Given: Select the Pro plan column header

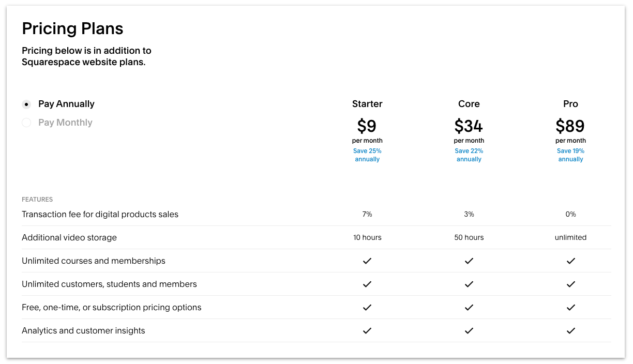Looking at the screenshot, I should tap(570, 104).
